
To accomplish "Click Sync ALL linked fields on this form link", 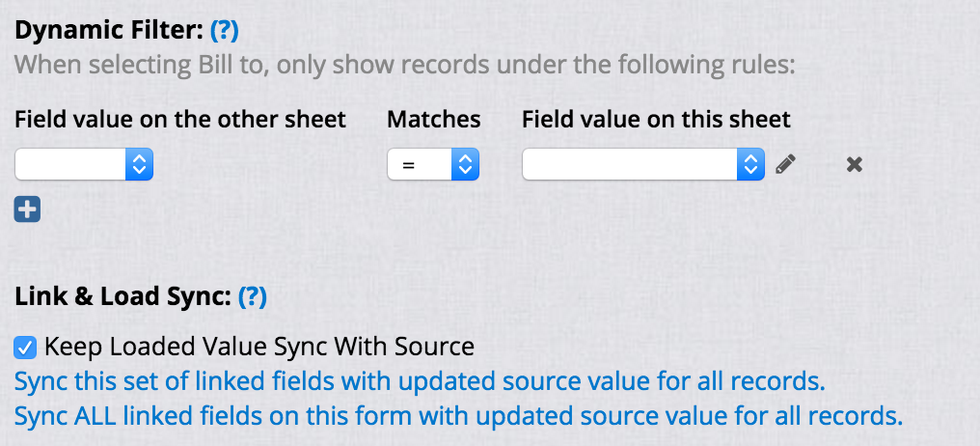I will pos(459,415).
